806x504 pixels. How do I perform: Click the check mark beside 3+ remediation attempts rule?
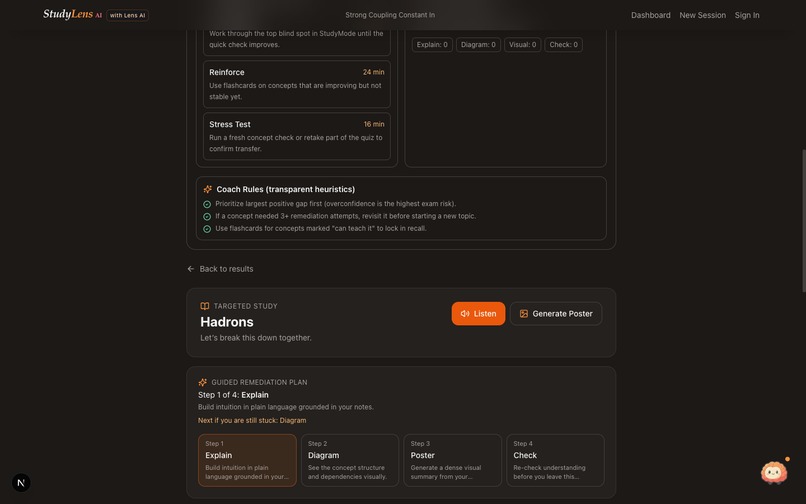pos(207,217)
